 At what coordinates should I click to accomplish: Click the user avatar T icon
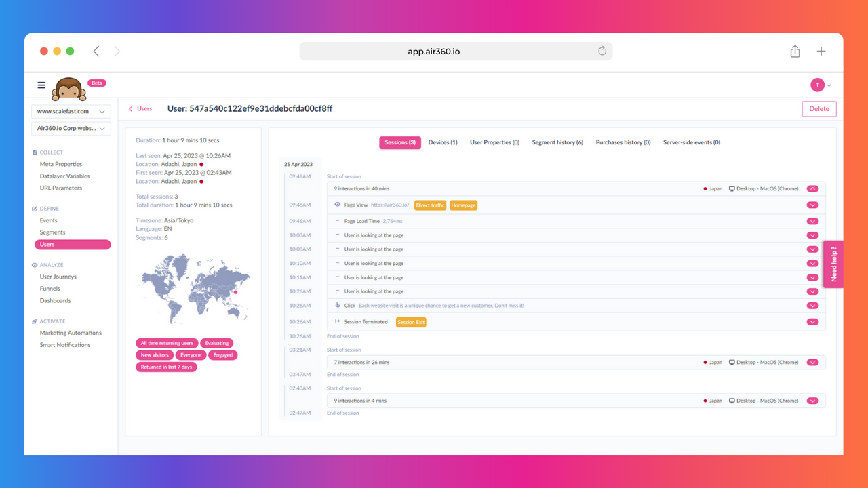tap(817, 85)
